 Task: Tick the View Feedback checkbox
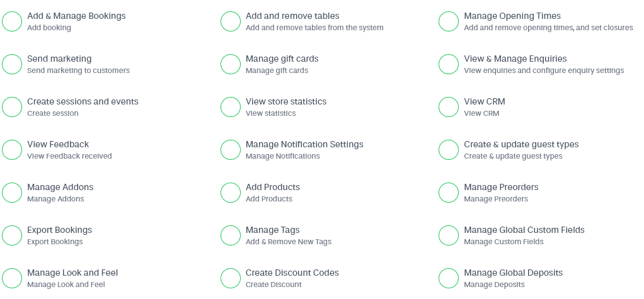(12, 150)
